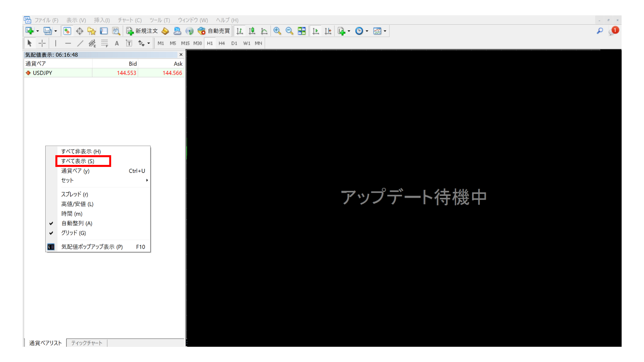Switch to the ティックチャート tab
Image resolution: width=644 pixels, height=362 pixels.
click(x=87, y=343)
